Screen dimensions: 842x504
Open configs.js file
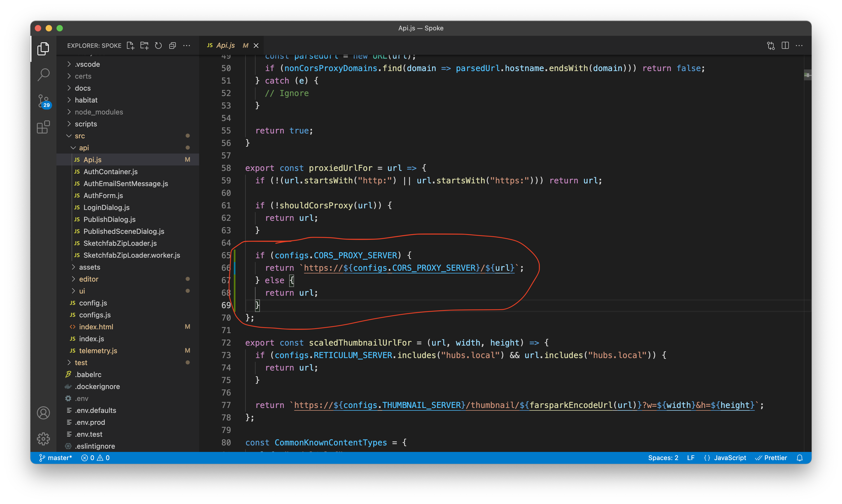(x=128, y=315)
